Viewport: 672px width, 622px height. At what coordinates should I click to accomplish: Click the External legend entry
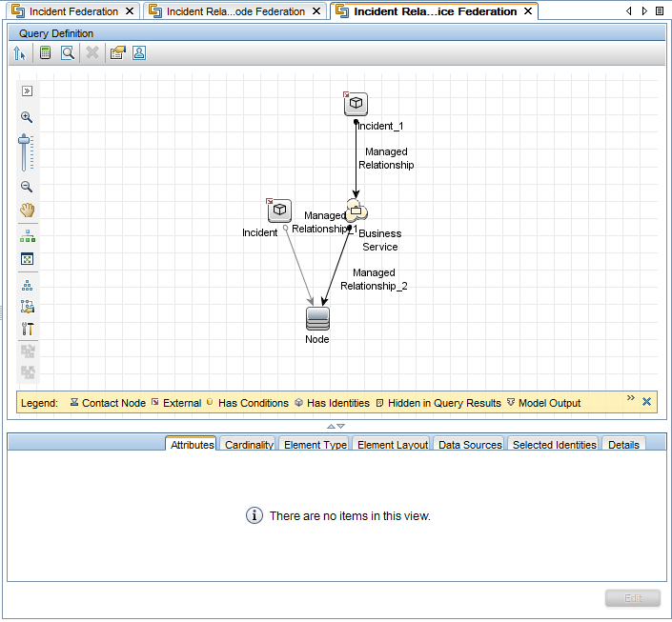coord(176,403)
